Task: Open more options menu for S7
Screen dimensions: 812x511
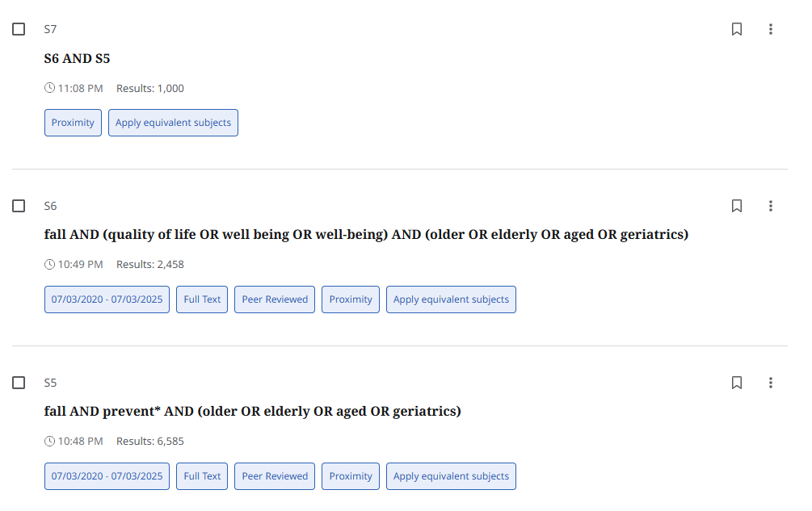Action: pos(771,29)
